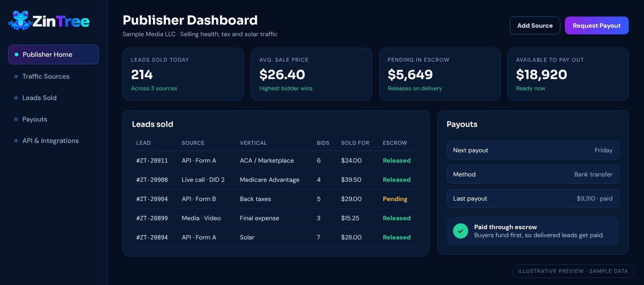Click lead ID #ZT-20908
The height and width of the screenshot is (285, 644).
pyautogui.click(x=152, y=180)
